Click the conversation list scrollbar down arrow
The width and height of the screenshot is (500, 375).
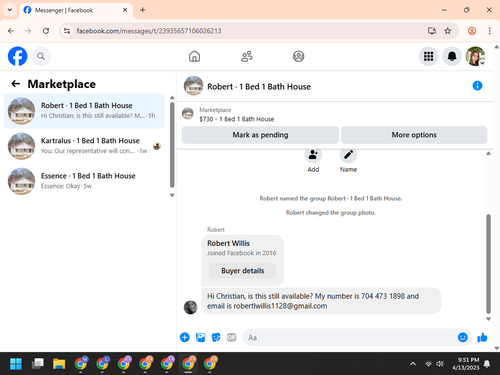click(x=172, y=195)
